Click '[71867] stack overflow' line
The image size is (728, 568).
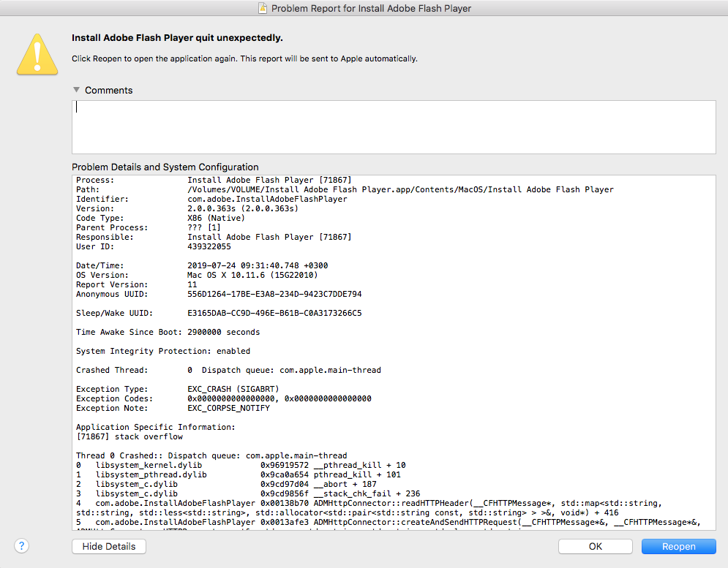pyautogui.click(x=130, y=436)
